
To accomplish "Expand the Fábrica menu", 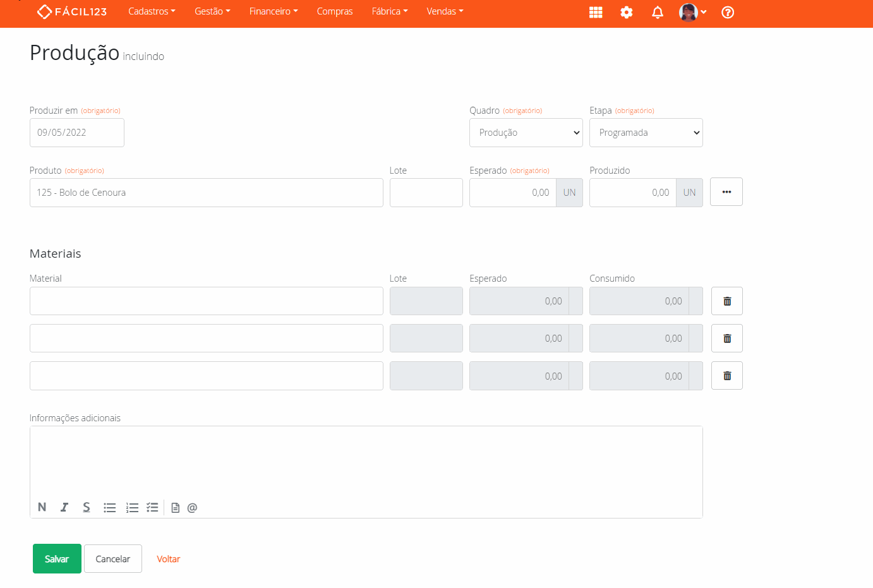I will coord(390,11).
